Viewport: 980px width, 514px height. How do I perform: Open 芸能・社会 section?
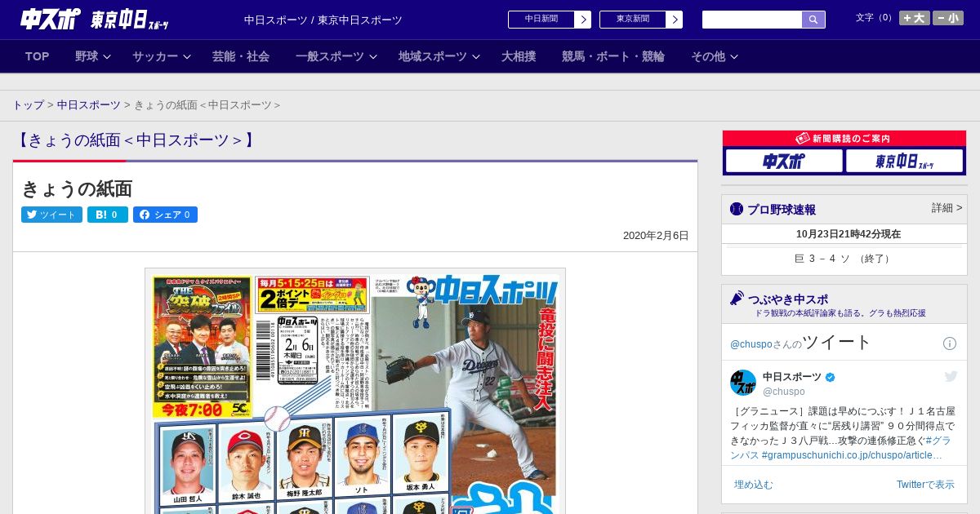click(x=241, y=56)
